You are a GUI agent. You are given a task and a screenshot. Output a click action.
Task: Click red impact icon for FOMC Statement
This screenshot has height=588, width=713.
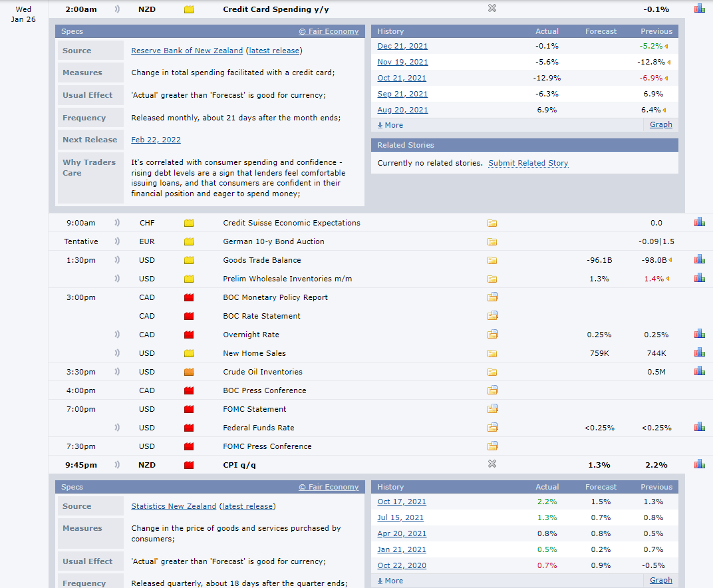(x=189, y=409)
